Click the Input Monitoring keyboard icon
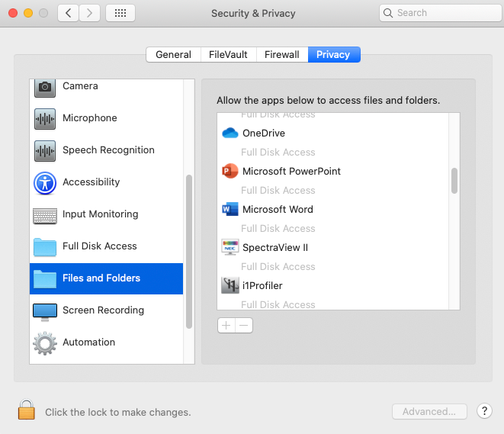504x434 pixels. [45, 215]
